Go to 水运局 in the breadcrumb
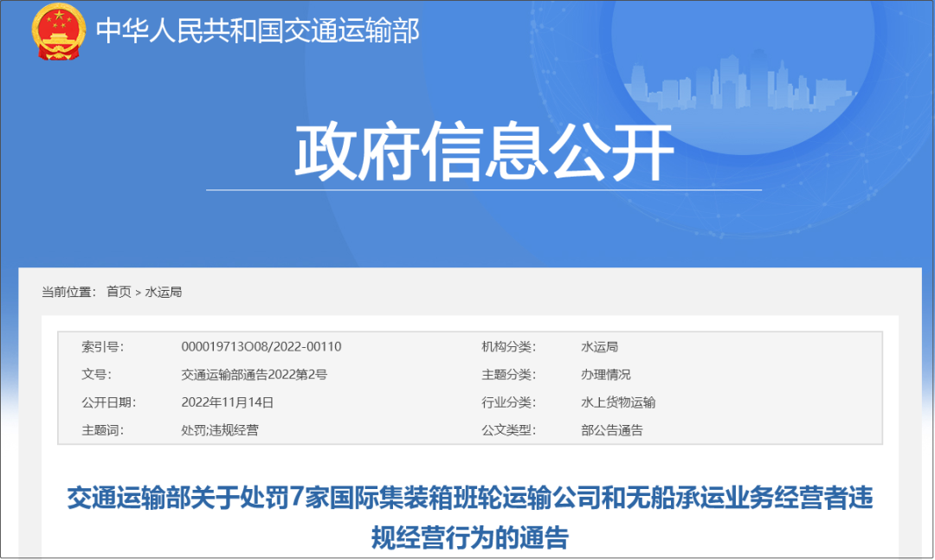This screenshot has width=935, height=560. click(163, 292)
